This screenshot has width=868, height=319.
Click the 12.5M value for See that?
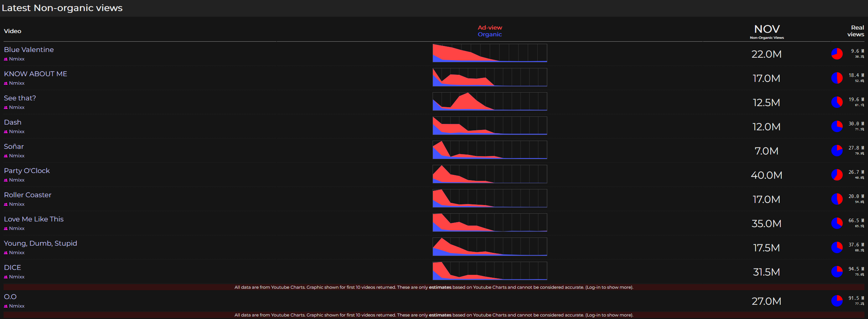tap(766, 103)
